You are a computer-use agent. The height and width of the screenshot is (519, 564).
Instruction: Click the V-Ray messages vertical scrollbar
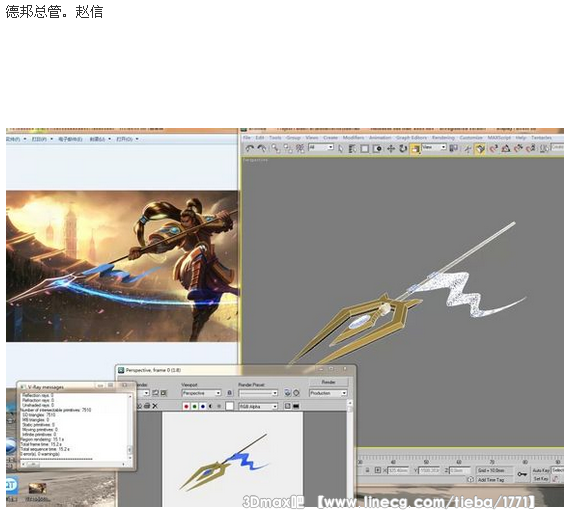point(130,427)
